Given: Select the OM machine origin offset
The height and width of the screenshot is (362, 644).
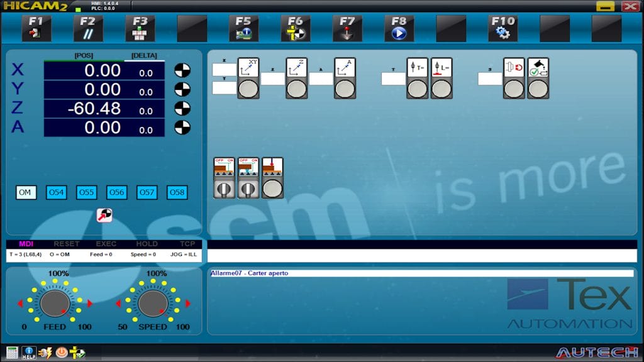Looking at the screenshot, I should [x=26, y=192].
